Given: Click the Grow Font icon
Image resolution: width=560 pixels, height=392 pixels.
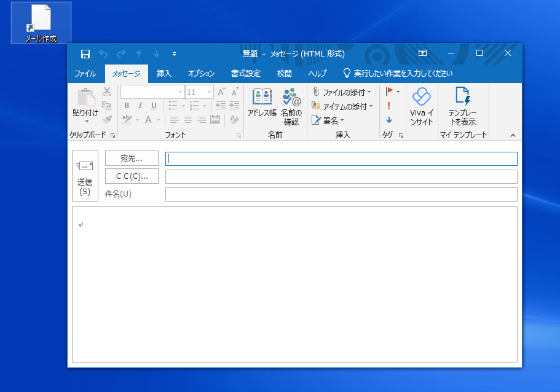Looking at the screenshot, I should pos(221,92).
